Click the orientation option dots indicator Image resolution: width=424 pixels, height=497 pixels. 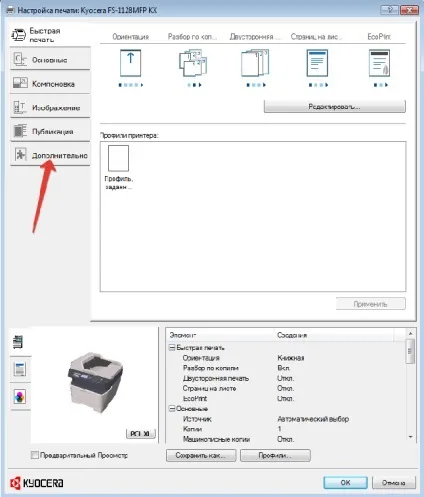(131, 85)
